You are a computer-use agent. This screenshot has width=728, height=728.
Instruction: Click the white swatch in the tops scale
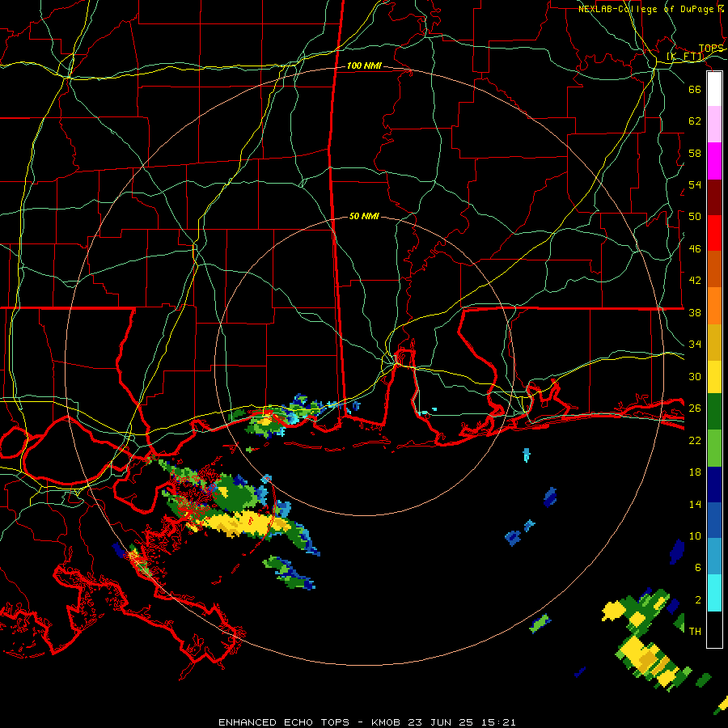[x=714, y=89]
